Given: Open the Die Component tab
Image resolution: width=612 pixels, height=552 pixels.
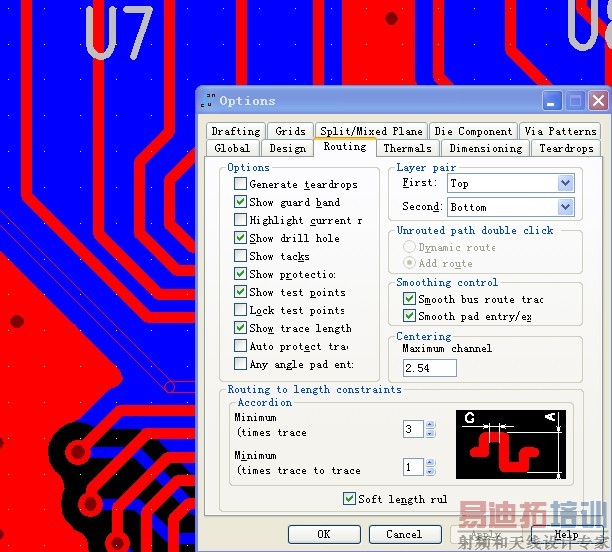Looking at the screenshot, I should [x=473, y=131].
